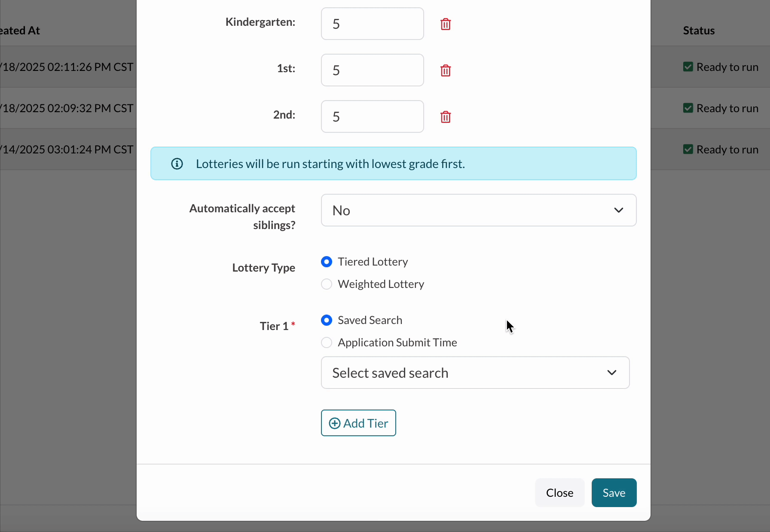Select the Tiered Lottery option
This screenshot has width=770, height=532.
tap(327, 262)
